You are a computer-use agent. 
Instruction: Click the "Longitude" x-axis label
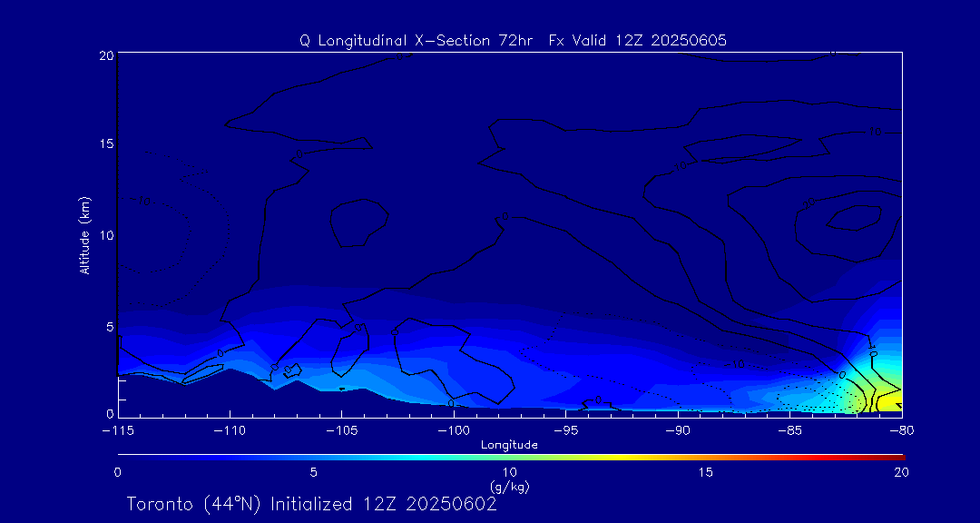pyautogui.click(x=509, y=445)
